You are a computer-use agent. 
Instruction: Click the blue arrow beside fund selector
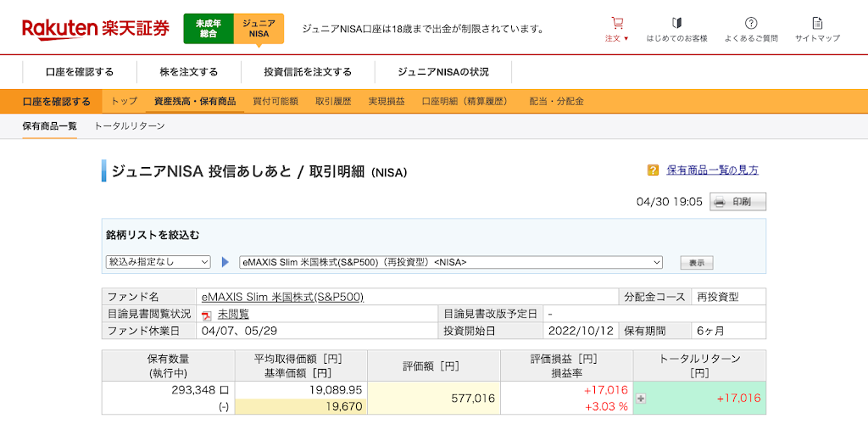(225, 262)
